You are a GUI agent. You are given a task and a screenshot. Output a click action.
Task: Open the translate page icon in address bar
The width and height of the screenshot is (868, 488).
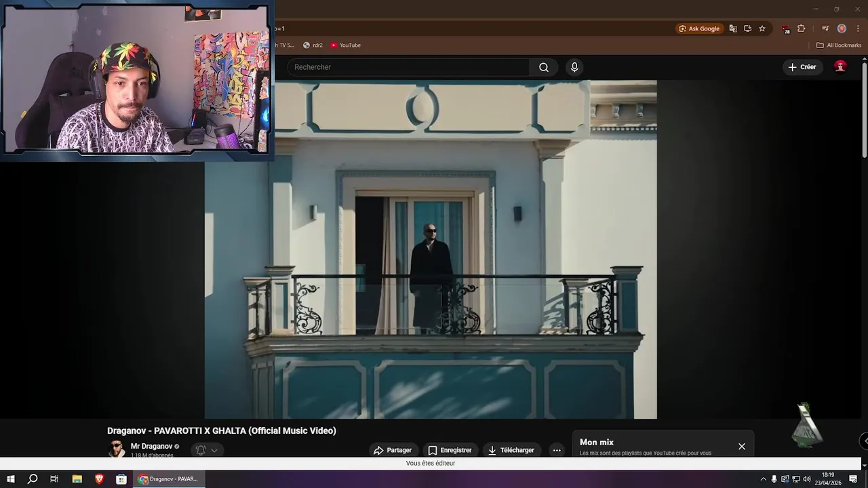[733, 28]
